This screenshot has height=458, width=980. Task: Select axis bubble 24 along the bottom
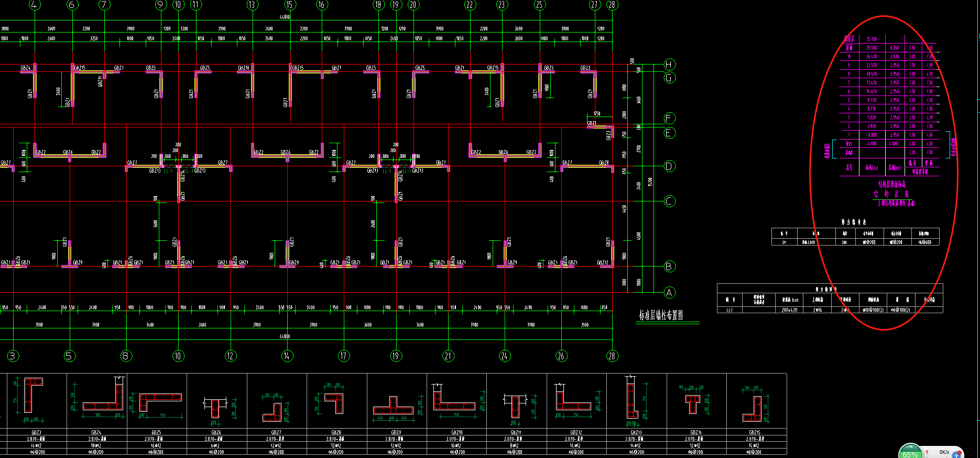tap(505, 356)
